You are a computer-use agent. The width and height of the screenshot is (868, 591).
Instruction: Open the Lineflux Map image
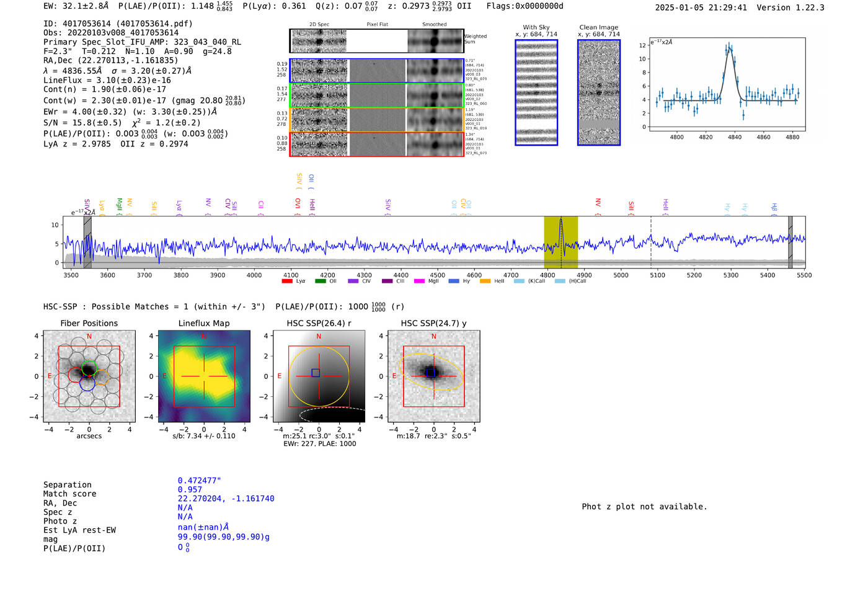pos(204,376)
